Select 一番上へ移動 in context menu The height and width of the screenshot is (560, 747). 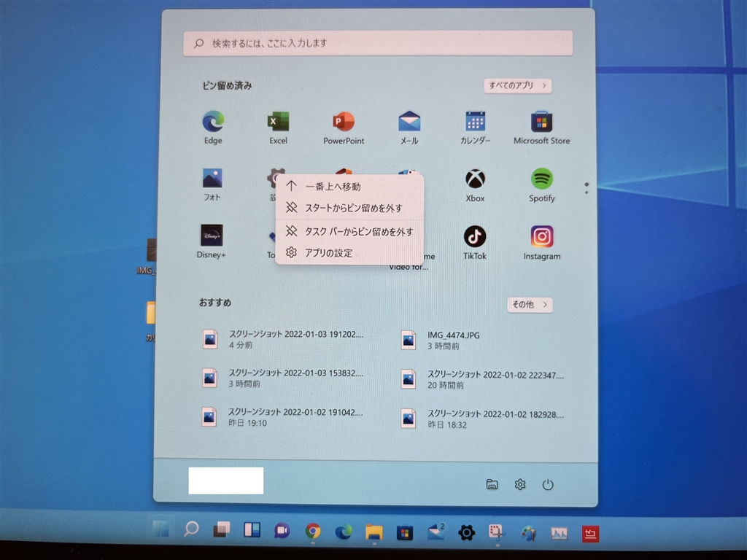[x=349, y=187]
